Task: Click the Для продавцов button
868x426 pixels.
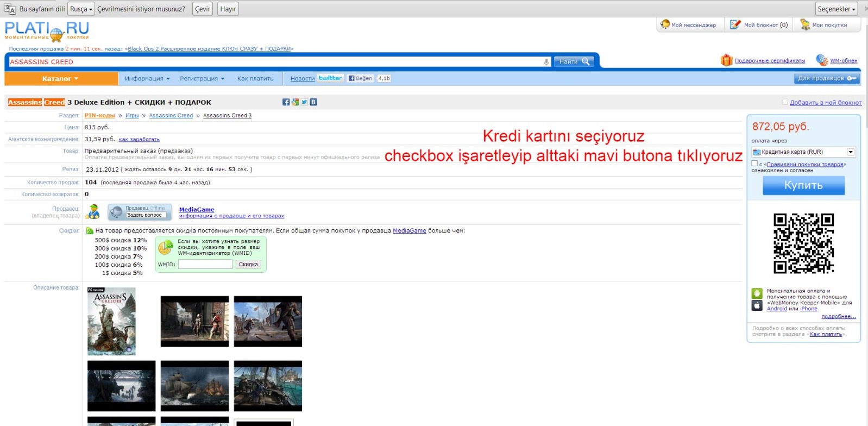Action: 827,78
